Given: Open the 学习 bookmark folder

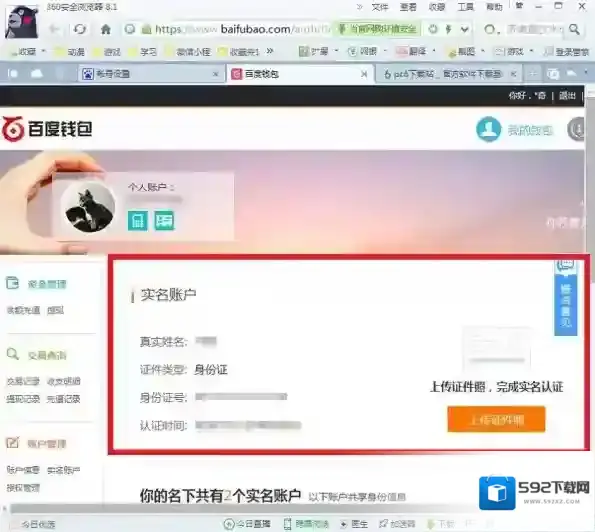Looking at the screenshot, I should 143,51.
